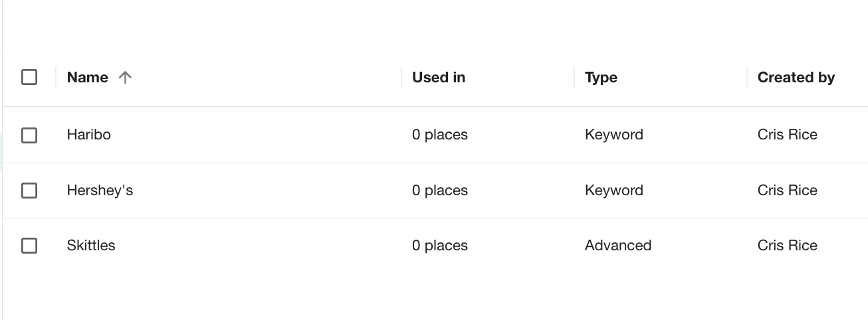The width and height of the screenshot is (868, 320).
Task: Tick the select-all header checkbox
Action: tap(29, 78)
